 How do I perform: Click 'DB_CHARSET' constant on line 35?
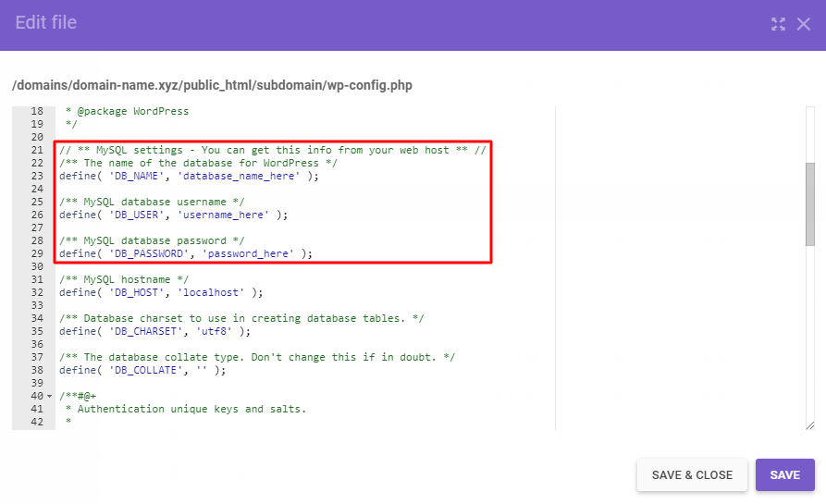pyautogui.click(x=145, y=331)
